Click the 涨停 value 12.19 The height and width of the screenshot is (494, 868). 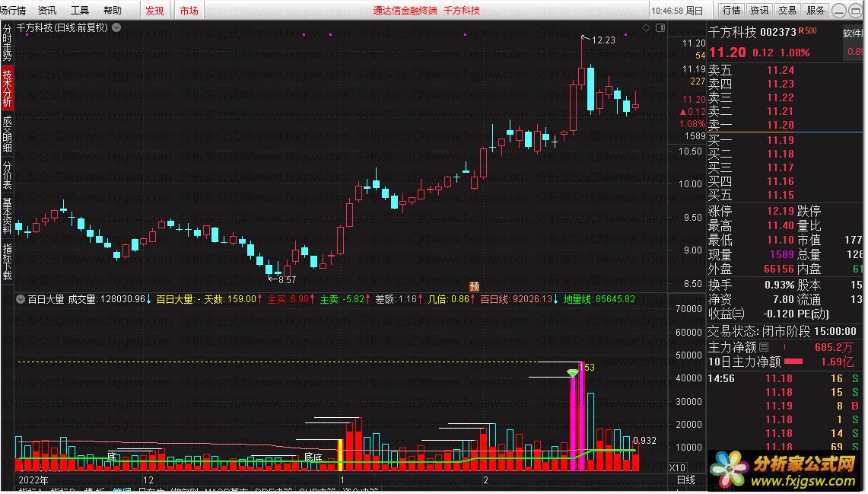click(781, 211)
